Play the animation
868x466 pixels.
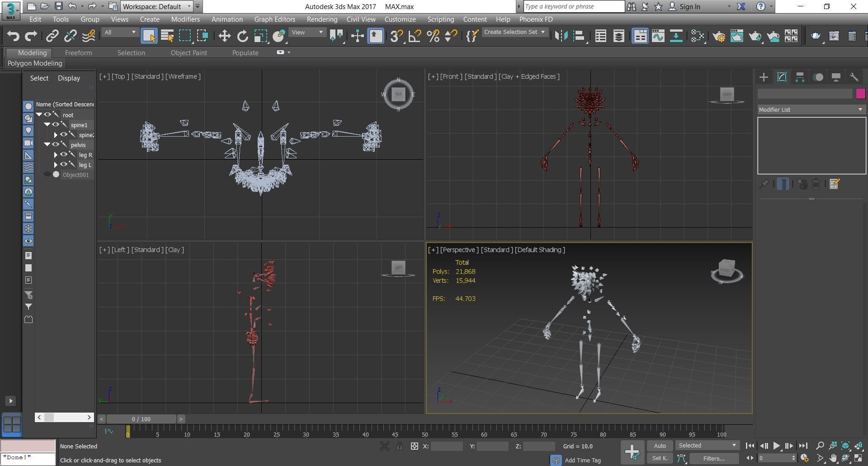coord(776,446)
